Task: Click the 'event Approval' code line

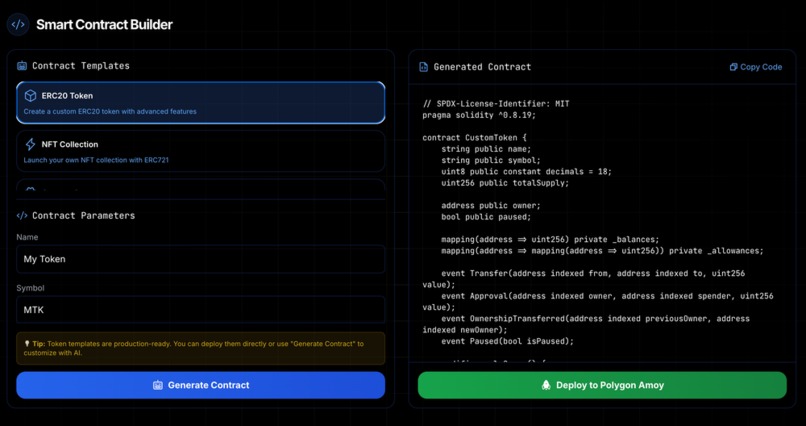Action: point(598,302)
